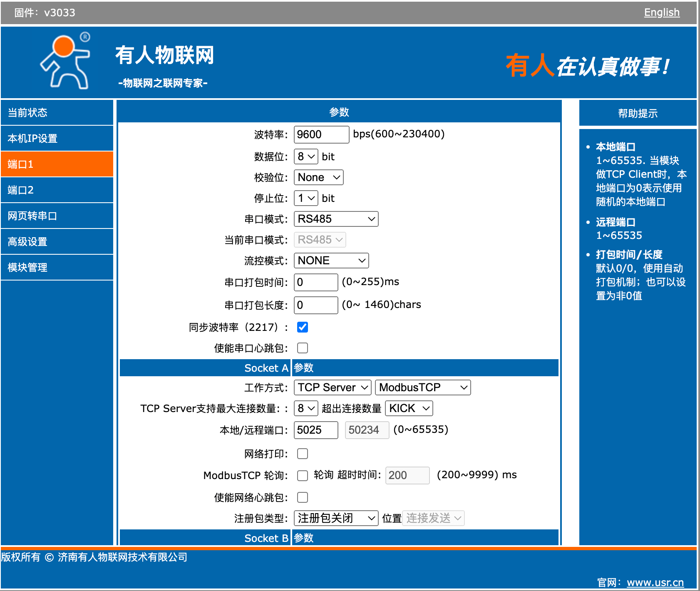Open the 串口模式 RS485 dropdown

coord(335,219)
